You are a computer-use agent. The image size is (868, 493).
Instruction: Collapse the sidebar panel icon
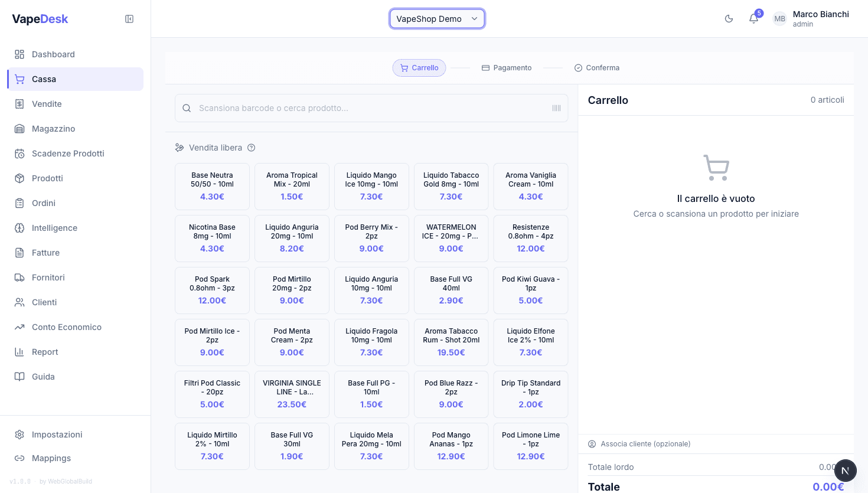pyautogui.click(x=129, y=19)
